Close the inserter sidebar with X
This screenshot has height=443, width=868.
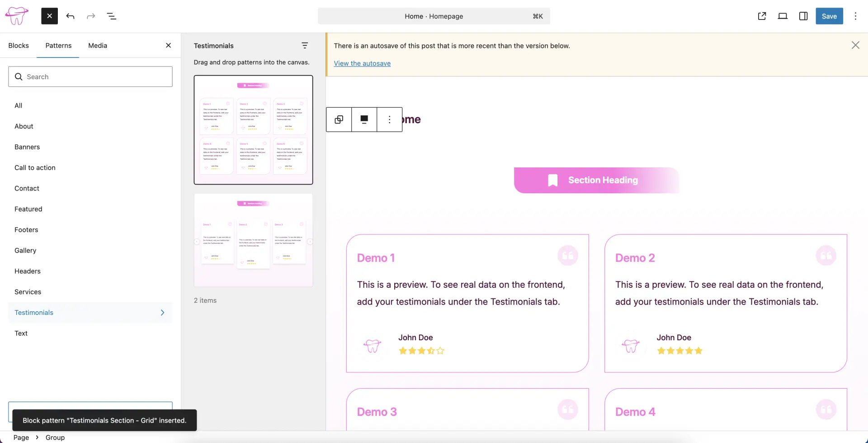click(x=168, y=45)
